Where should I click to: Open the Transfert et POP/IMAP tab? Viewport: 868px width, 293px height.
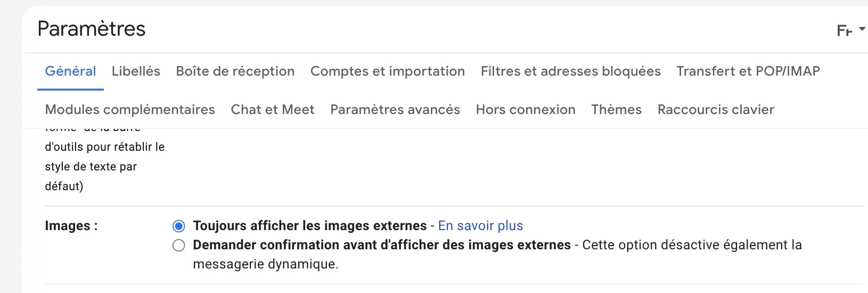tap(748, 71)
